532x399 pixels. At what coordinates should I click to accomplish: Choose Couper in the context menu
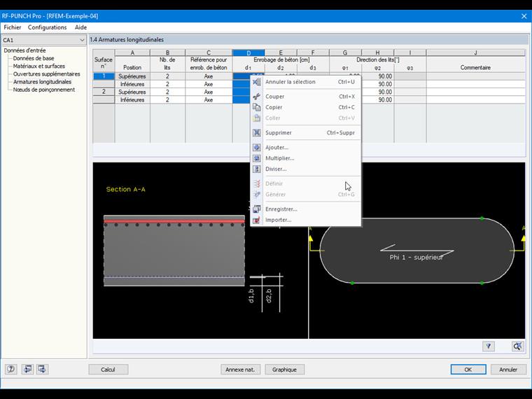coord(306,97)
